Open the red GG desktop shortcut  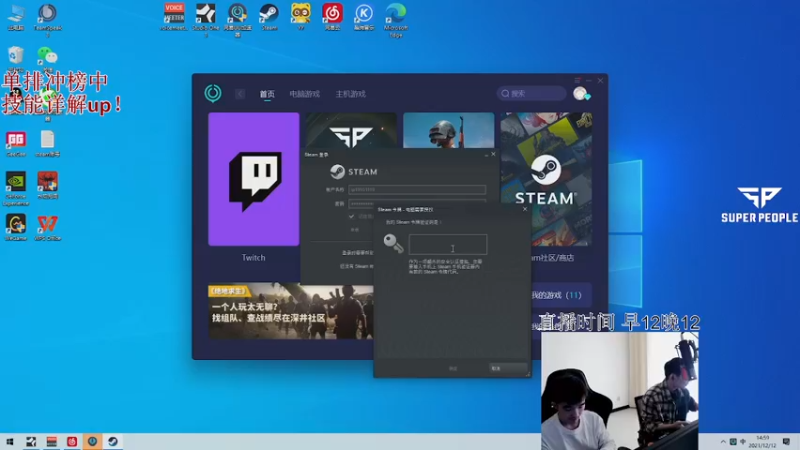(16, 143)
